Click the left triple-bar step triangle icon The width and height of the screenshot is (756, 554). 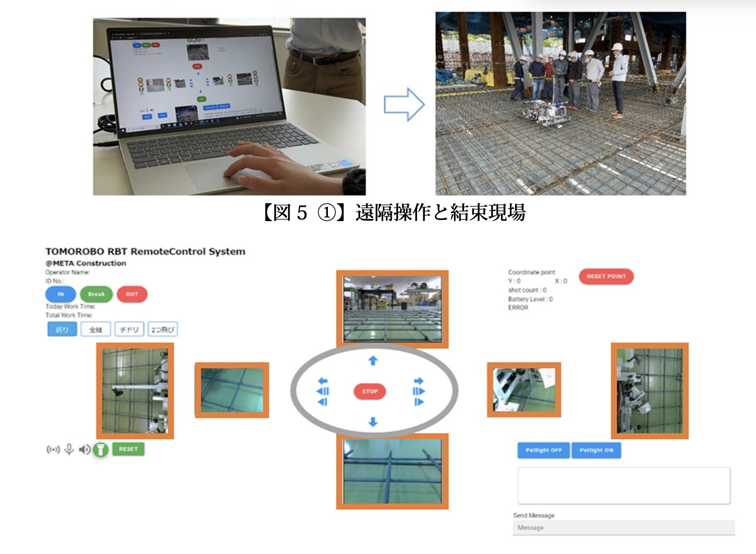pos(323,391)
